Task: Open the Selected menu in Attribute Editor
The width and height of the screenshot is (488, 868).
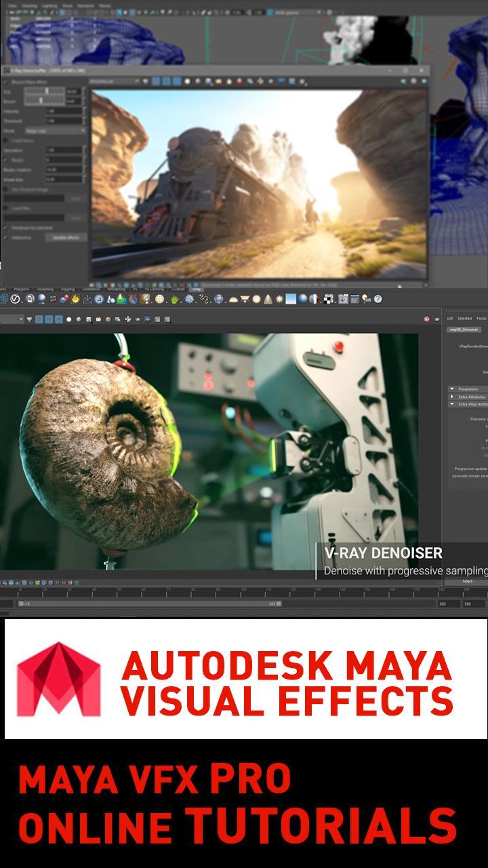Action: pyautogui.click(x=464, y=318)
